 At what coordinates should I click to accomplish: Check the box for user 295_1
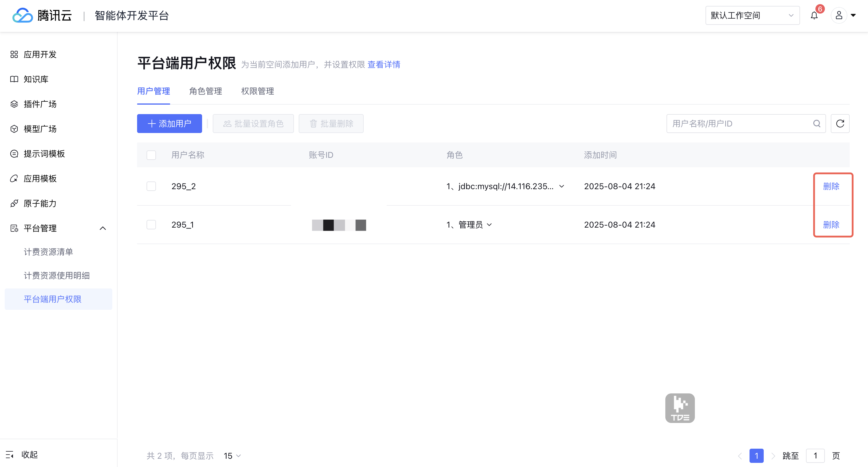(x=151, y=225)
